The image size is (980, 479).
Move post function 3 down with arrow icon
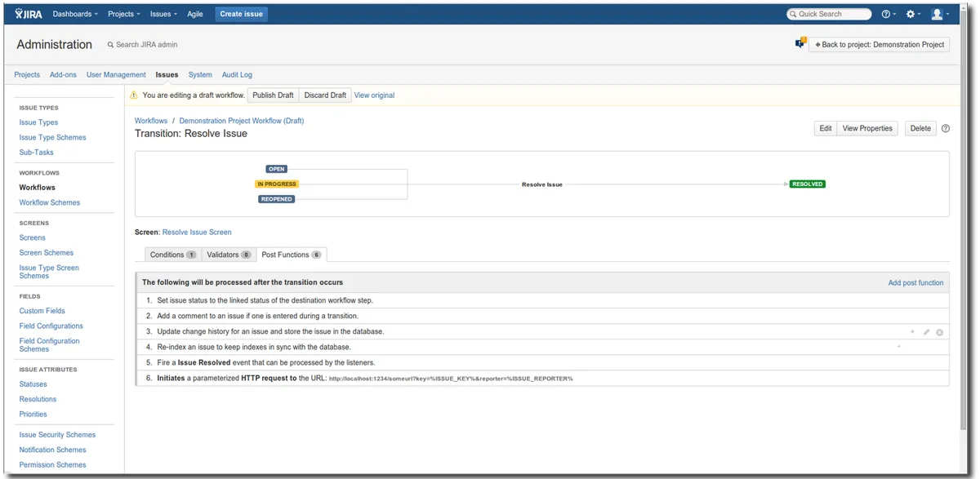[x=912, y=332]
